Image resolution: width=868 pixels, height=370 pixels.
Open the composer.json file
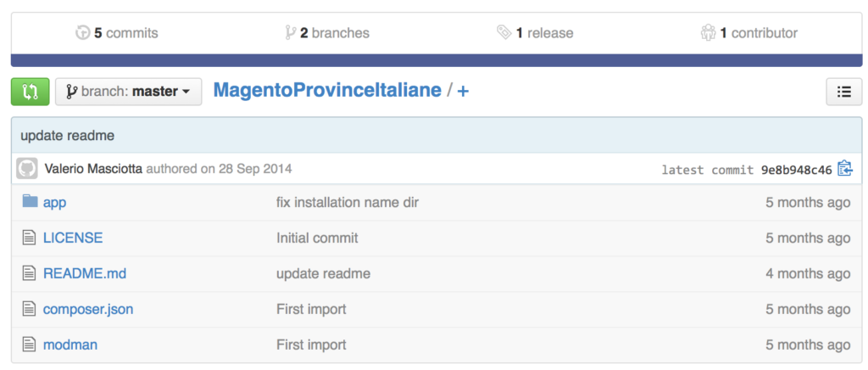88,309
